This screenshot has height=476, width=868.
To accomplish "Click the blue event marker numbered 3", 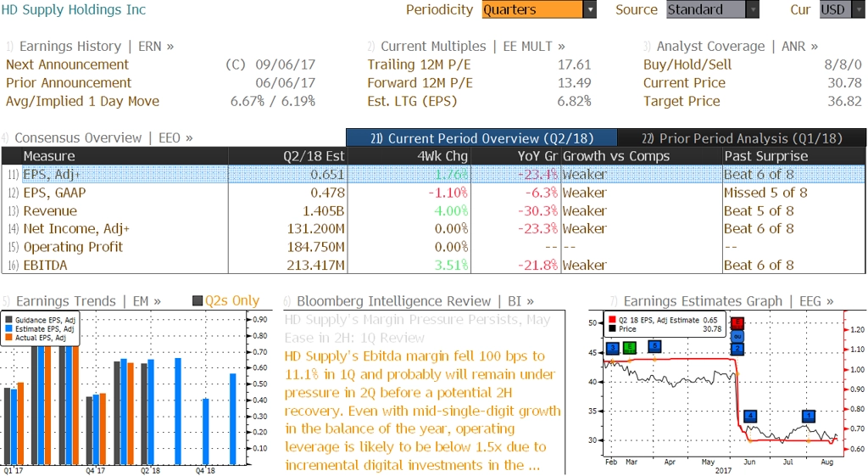I will (x=613, y=348).
